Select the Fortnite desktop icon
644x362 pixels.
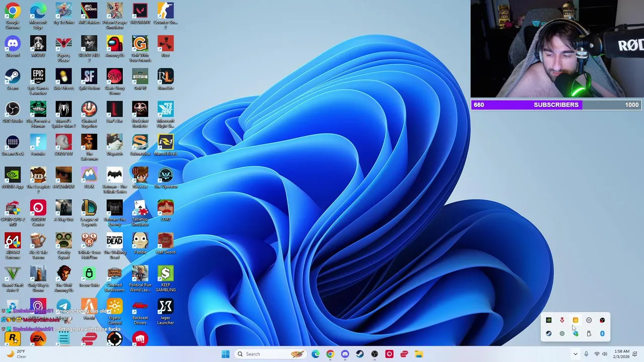tap(38, 145)
